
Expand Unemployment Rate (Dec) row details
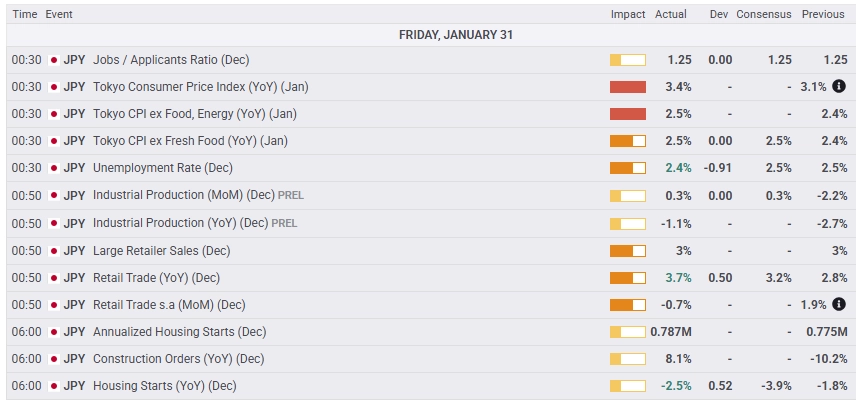430,168
